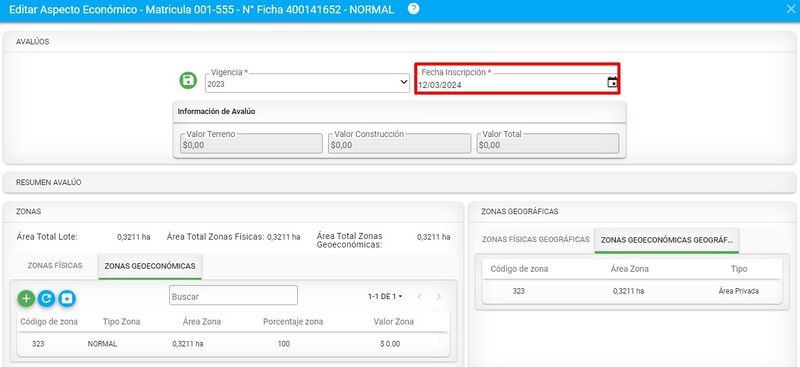Sort by Tipo header in geographic zones table
Screen dimensions: 800x367
coord(738,268)
